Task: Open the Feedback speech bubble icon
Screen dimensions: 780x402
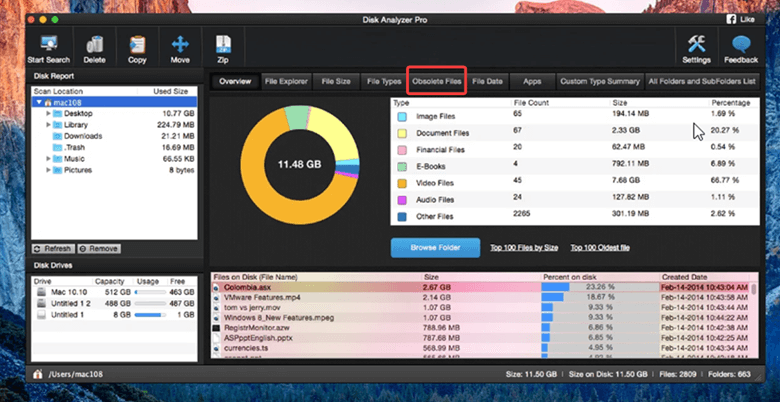Action: pyautogui.click(x=741, y=44)
